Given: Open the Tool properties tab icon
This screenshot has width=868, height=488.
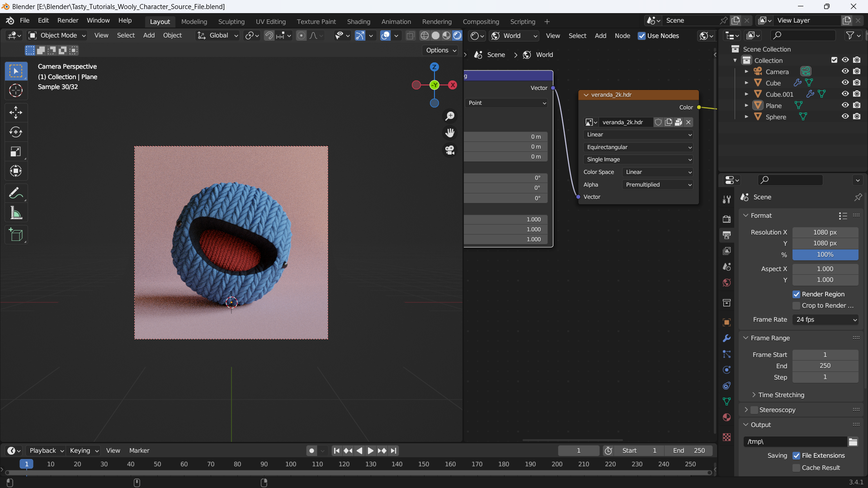Looking at the screenshot, I should tap(726, 199).
